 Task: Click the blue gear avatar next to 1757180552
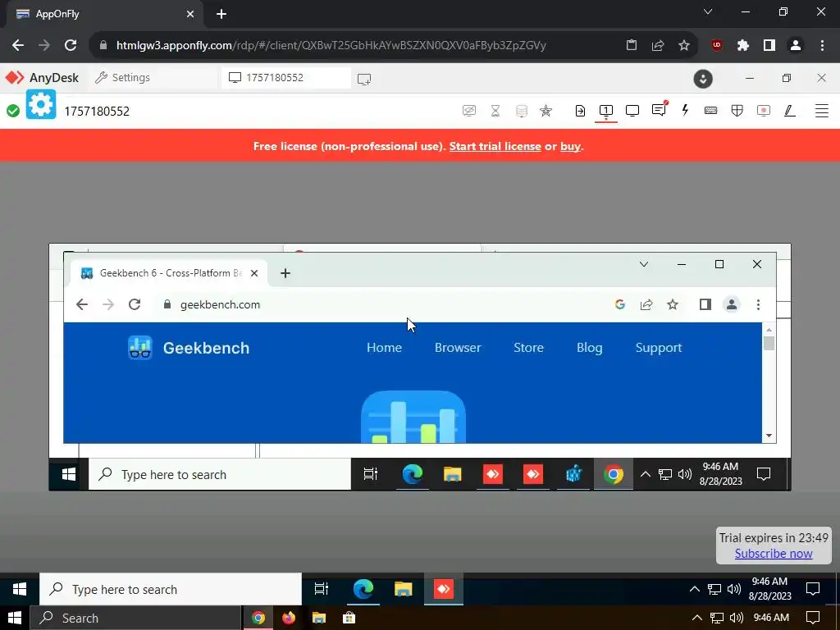[x=41, y=104]
